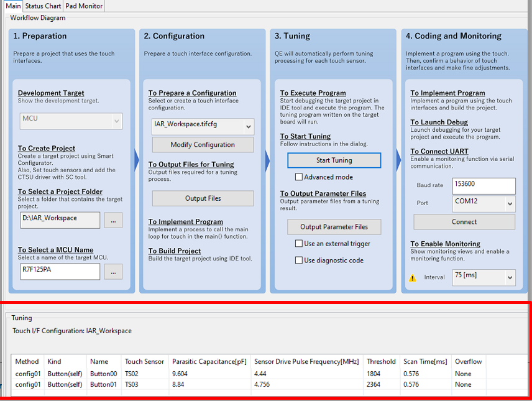Click the warning icon beside Interval

pyautogui.click(x=411, y=278)
